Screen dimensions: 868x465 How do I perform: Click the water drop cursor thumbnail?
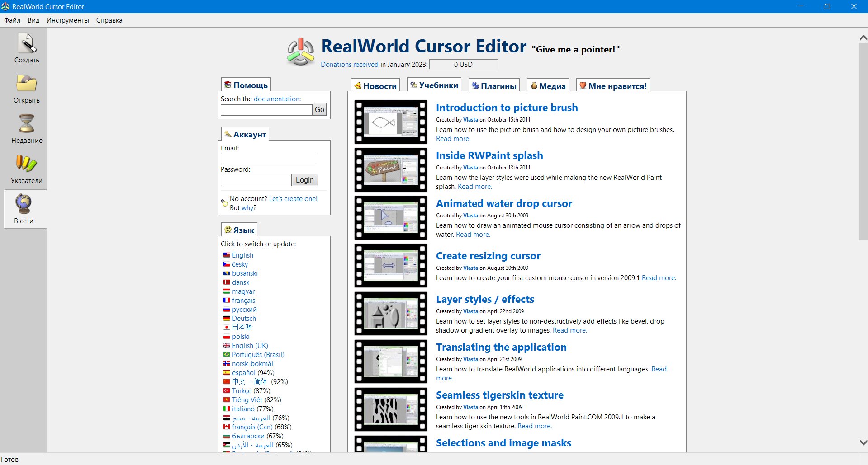[391, 218]
